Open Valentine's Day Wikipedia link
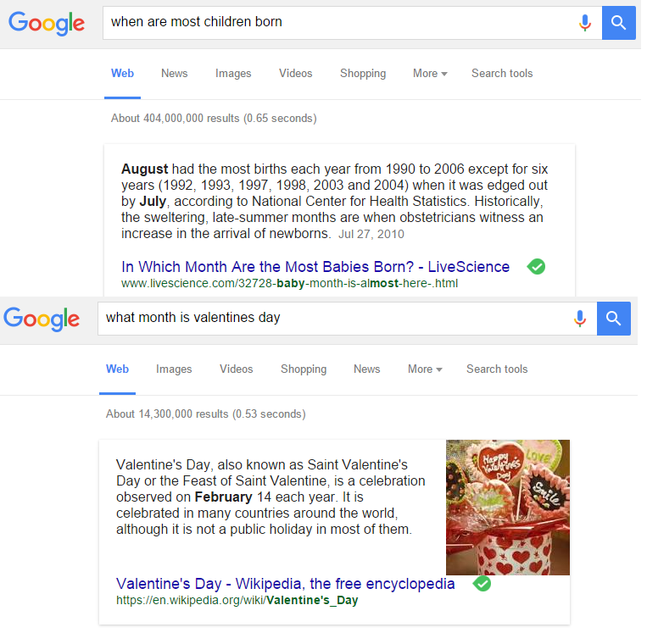 coord(285,584)
